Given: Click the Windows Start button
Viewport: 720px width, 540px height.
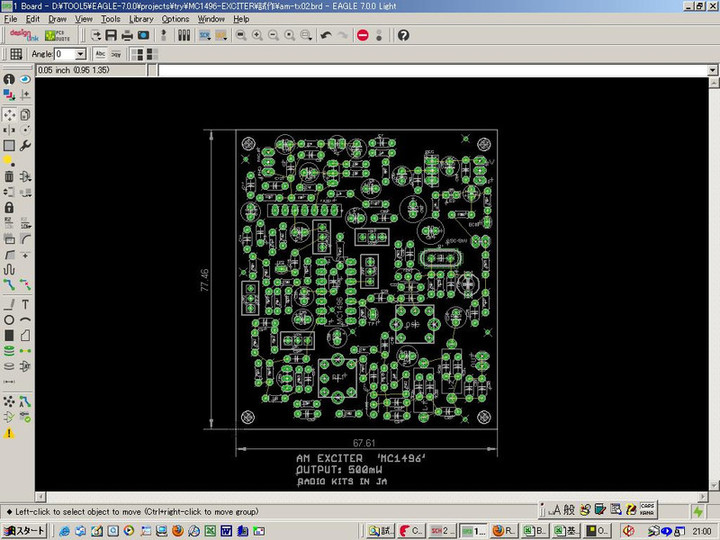Looking at the screenshot, I should click(24, 530).
